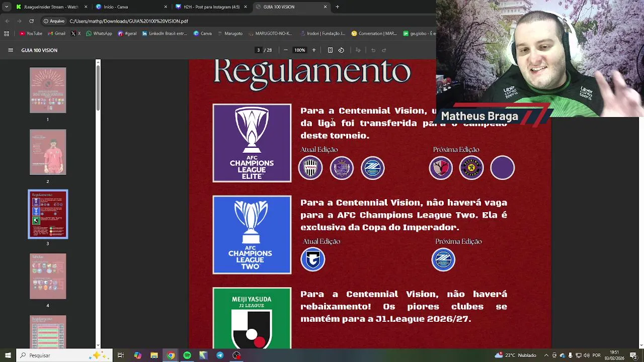Screen dimensions: 644x362
Task: Open Chrome from the taskbar
Action: point(171,355)
